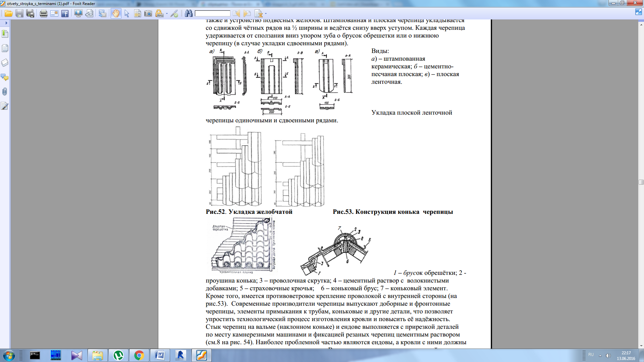
Task: Select the Hand tool
Action: tap(116, 13)
